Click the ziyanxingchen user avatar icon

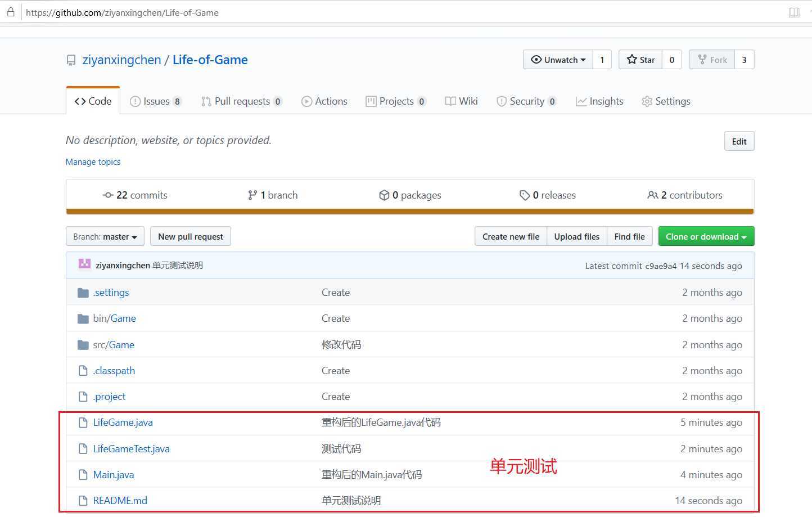click(x=84, y=264)
